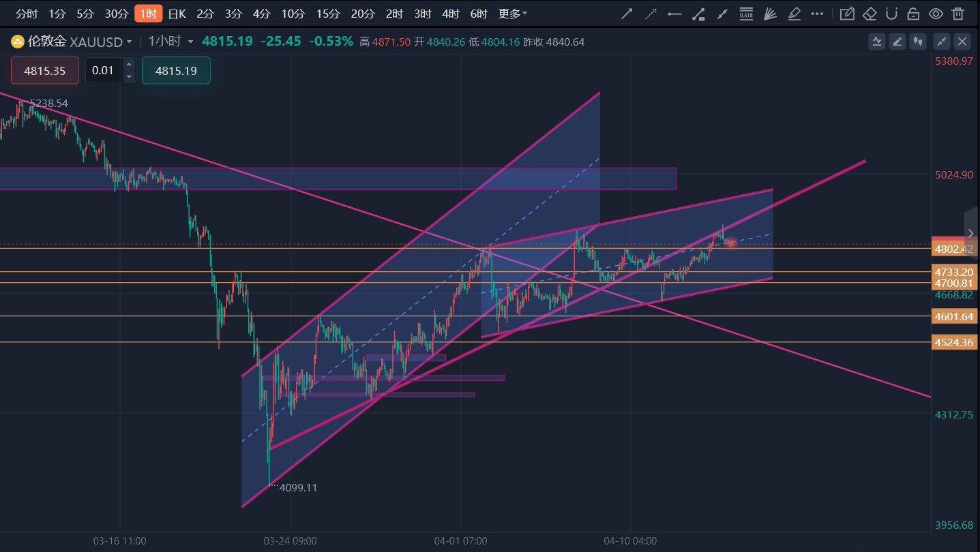
Task: Activate the eraser tool
Action: [x=869, y=14]
